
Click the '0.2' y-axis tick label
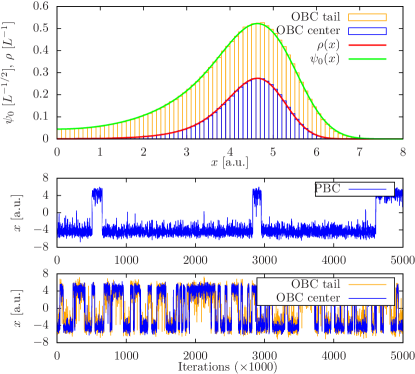pos(41,94)
